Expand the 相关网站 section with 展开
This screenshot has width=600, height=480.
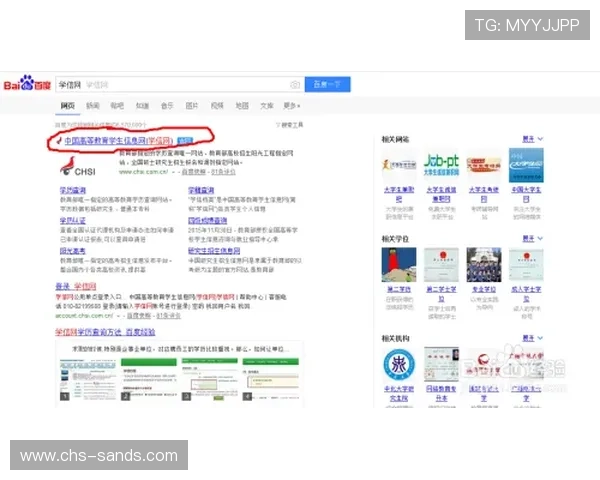[533, 139]
